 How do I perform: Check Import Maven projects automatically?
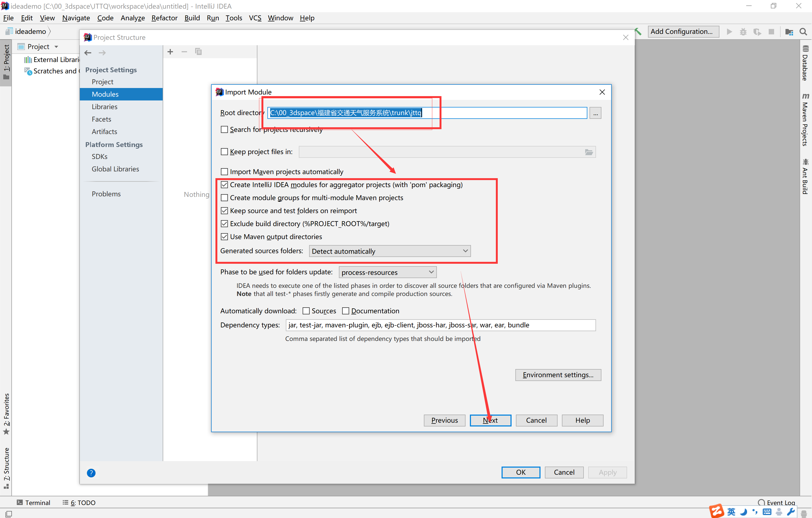224,172
